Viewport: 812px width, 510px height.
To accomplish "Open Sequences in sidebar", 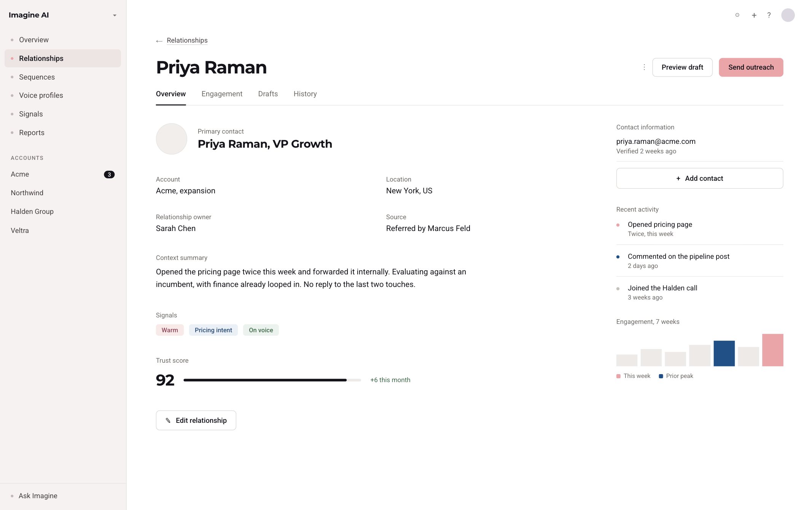I will [x=63, y=77].
